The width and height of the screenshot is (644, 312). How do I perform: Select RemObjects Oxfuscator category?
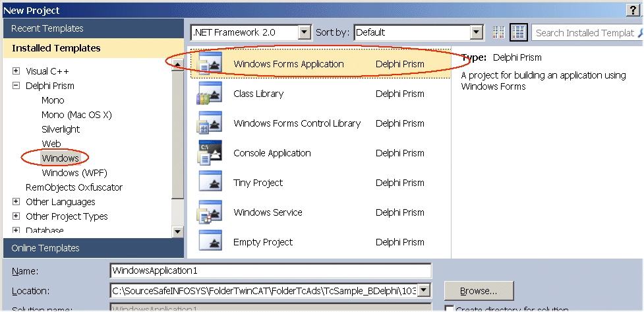pyautogui.click(x=74, y=187)
